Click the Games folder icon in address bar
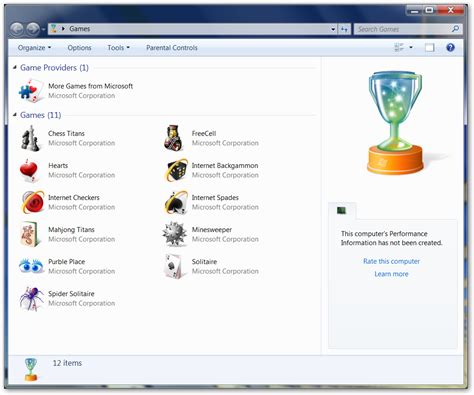Viewport: 474px width, 395px height. pos(53,29)
